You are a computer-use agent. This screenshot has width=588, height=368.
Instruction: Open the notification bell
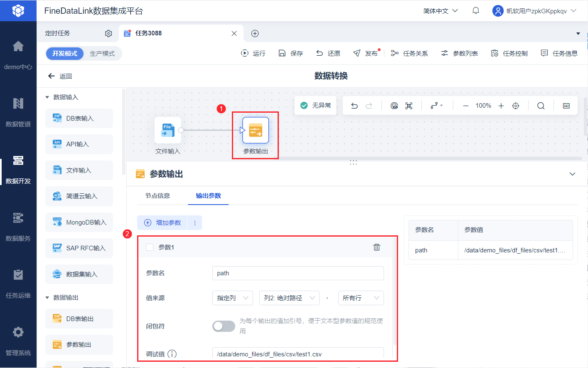click(476, 11)
